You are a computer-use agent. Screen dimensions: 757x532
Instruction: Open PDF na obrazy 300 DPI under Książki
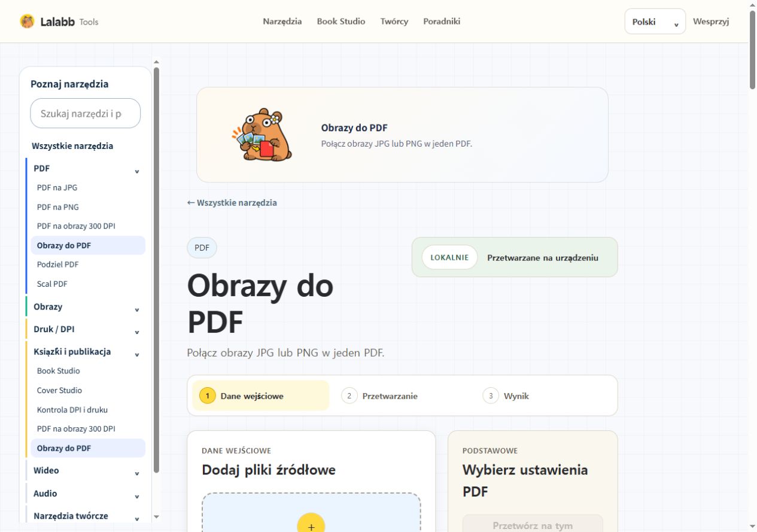[76, 429]
